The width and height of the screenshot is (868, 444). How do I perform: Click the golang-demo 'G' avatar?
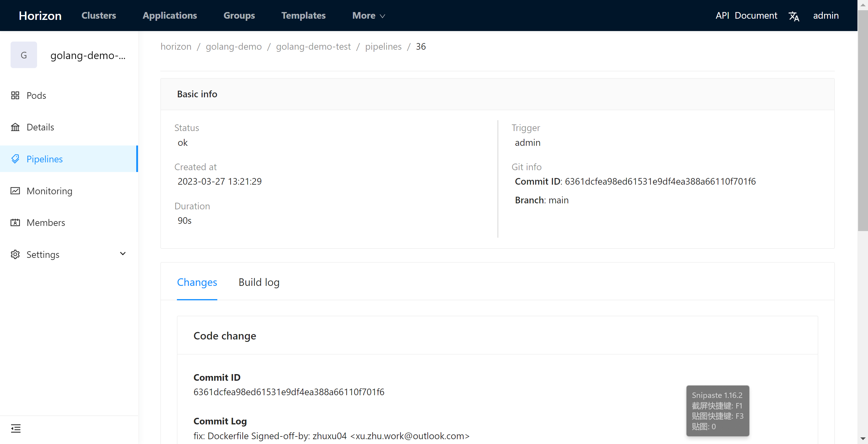point(24,55)
